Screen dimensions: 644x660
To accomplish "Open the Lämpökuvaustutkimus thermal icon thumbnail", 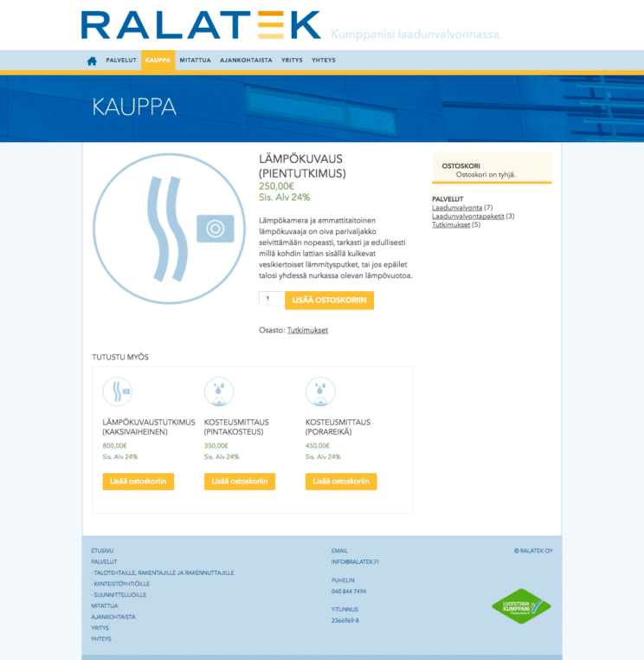I will click(x=118, y=391).
